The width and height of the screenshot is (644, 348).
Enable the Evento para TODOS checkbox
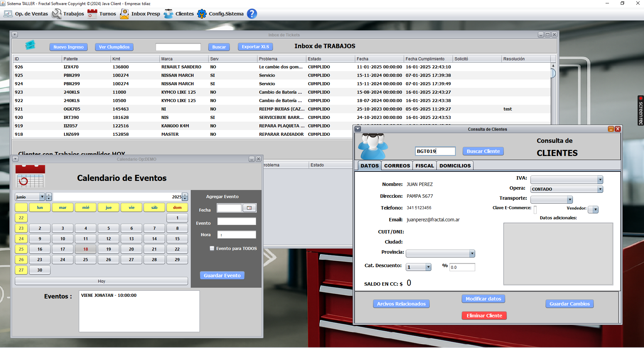212,248
